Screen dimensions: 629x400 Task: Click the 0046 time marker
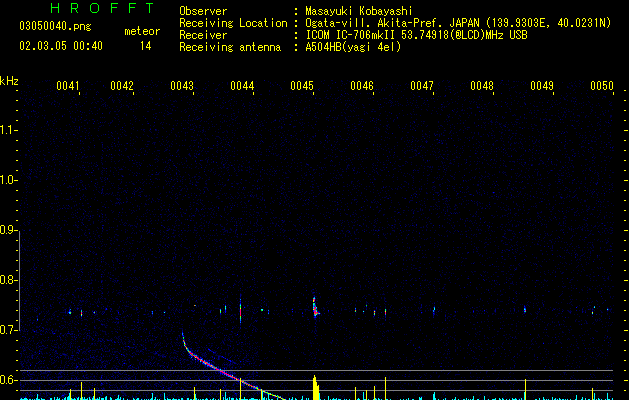tap(362, 86)
